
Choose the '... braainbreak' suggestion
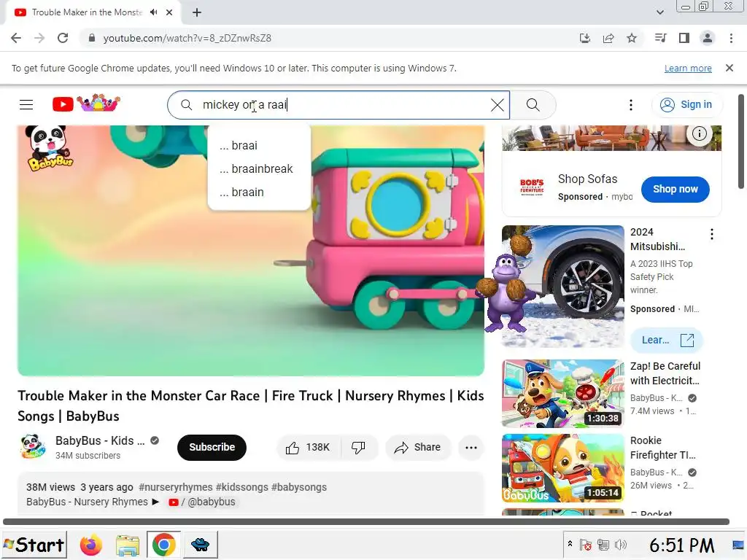coord(259,168)
